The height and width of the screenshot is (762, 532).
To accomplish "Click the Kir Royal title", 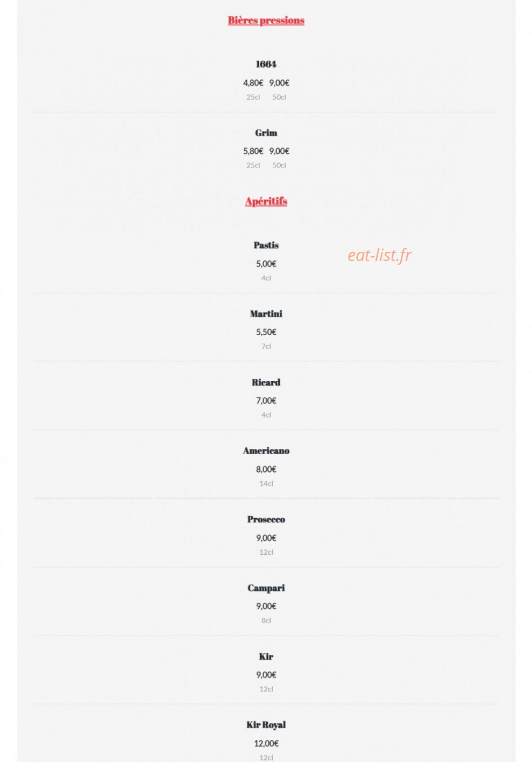I will [x=266, y=725].
